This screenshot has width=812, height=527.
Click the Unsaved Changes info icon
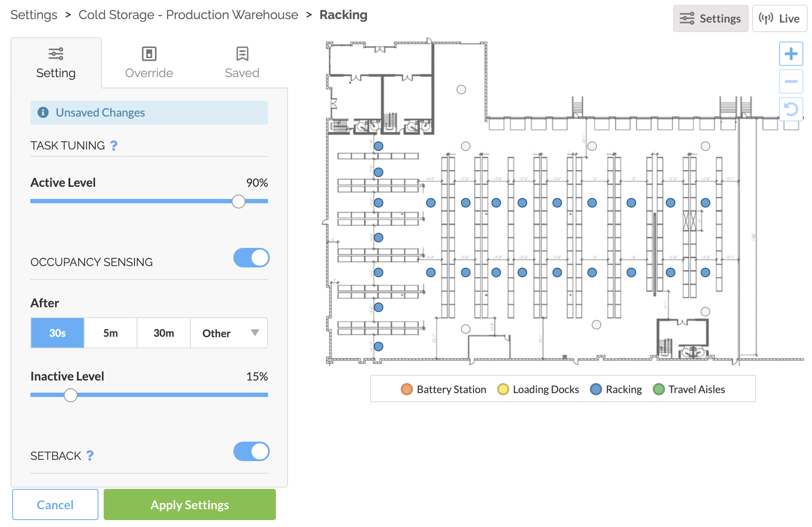[x=43, y=113]
